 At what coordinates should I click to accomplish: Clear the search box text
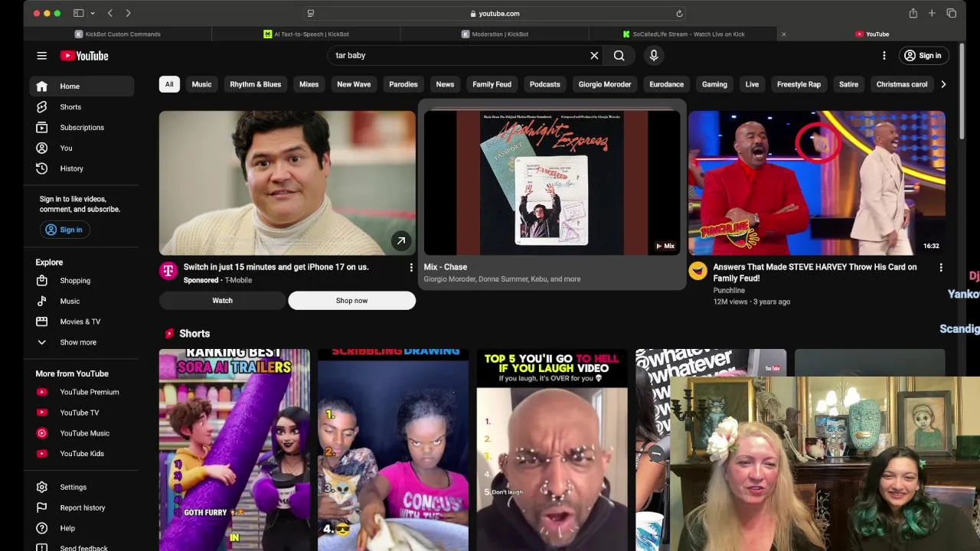pyautogui.click(x=594, y=55)
